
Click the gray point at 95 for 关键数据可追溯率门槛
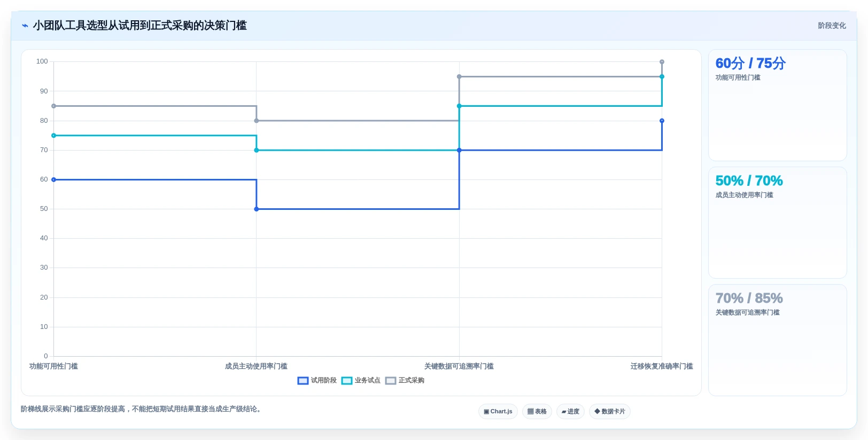(459, 77)
